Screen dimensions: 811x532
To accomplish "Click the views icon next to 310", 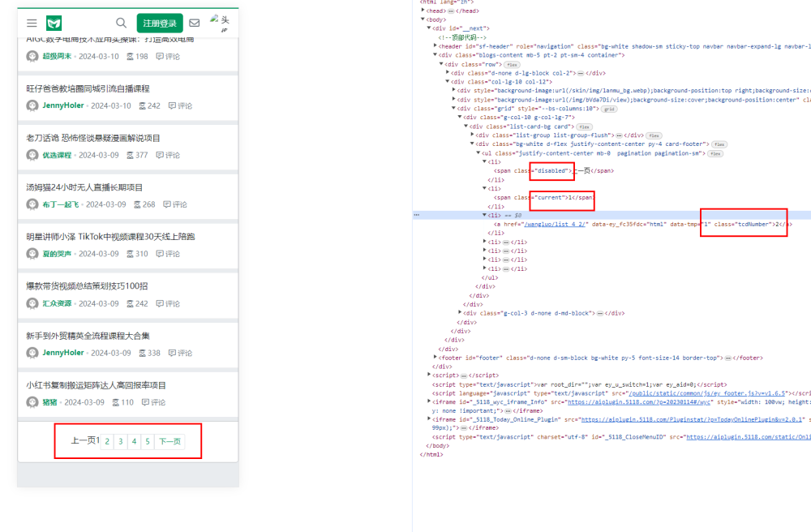I will click(131, 254).
